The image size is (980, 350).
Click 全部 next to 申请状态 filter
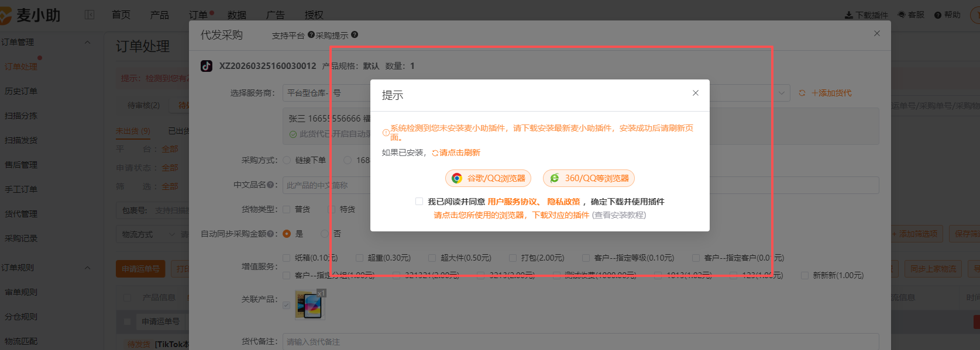click(170, 168)
